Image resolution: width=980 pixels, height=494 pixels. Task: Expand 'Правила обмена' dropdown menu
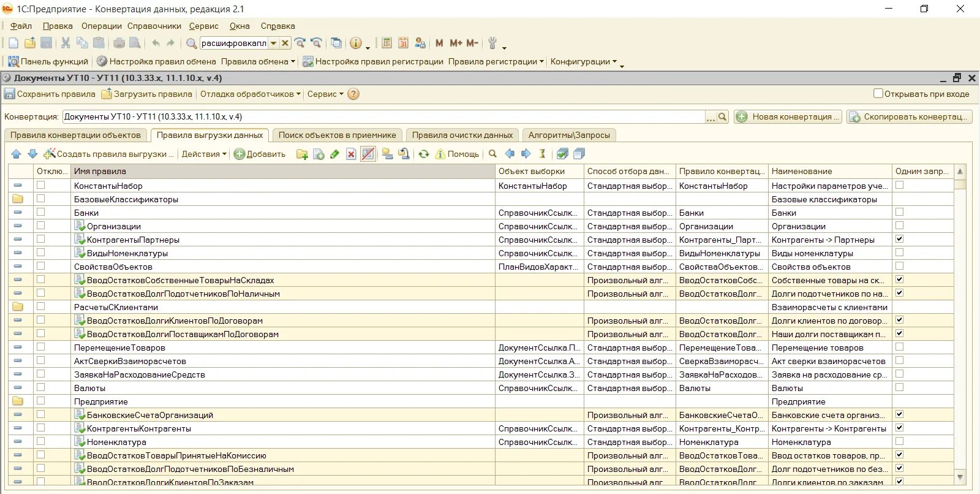[x=258, y=61]
